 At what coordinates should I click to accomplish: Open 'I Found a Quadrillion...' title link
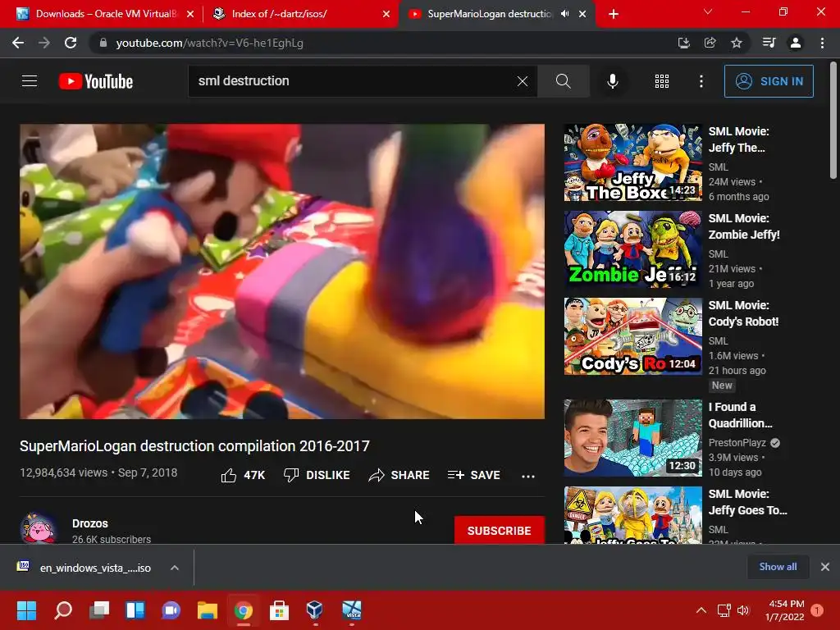(x=741, y=415)
